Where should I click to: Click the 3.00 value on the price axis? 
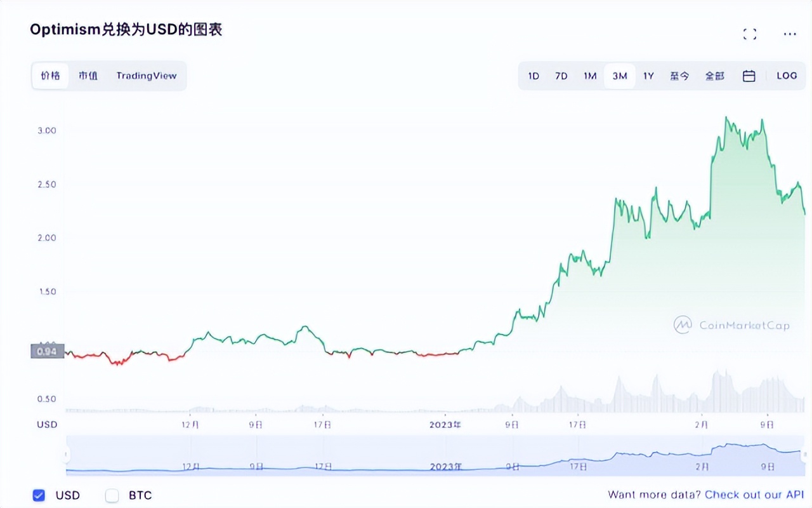[46, 130]
